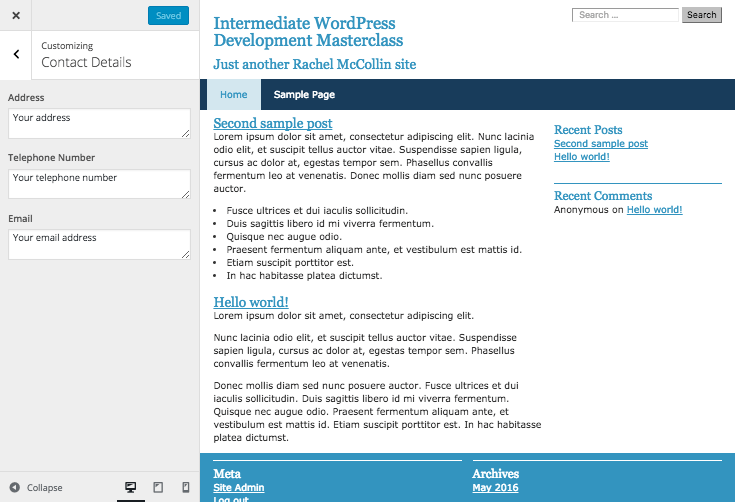Image resolution: width=735 pixels, height=502 pixels.
Task: Click Second sample post under Recent Posts
Action: pyautogui.click(x=600, y=144)
